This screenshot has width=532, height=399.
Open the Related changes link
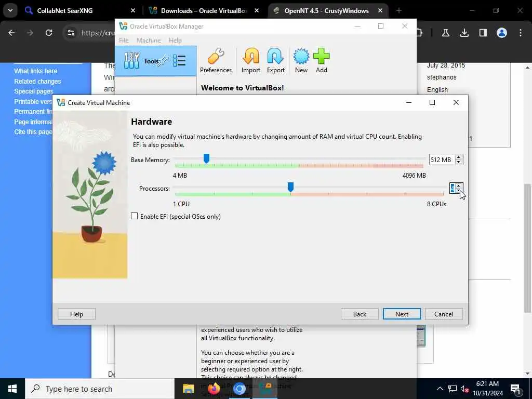(37, 82)
